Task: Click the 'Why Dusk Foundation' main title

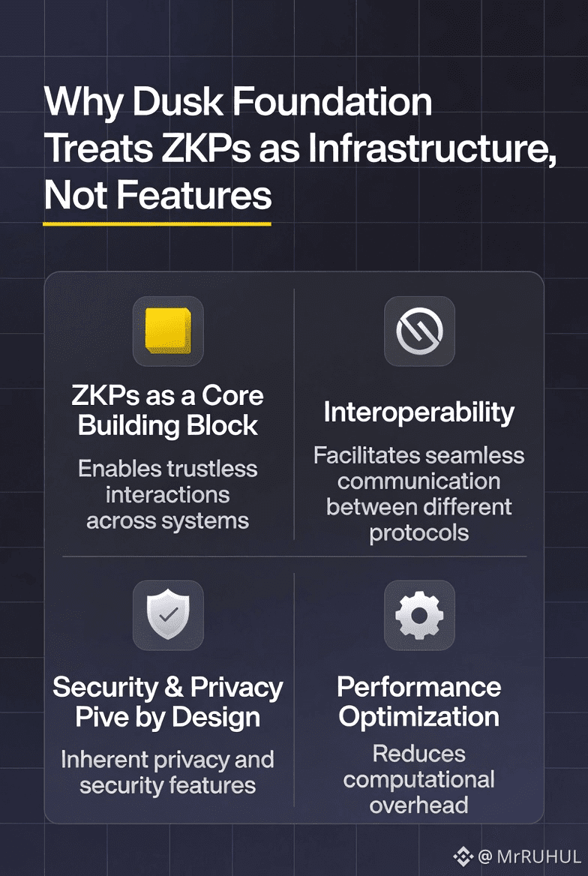Action: [x=238, y=101]
